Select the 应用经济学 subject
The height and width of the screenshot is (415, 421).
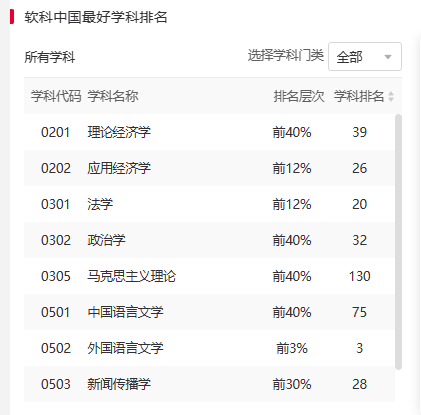tap(119, 168)
